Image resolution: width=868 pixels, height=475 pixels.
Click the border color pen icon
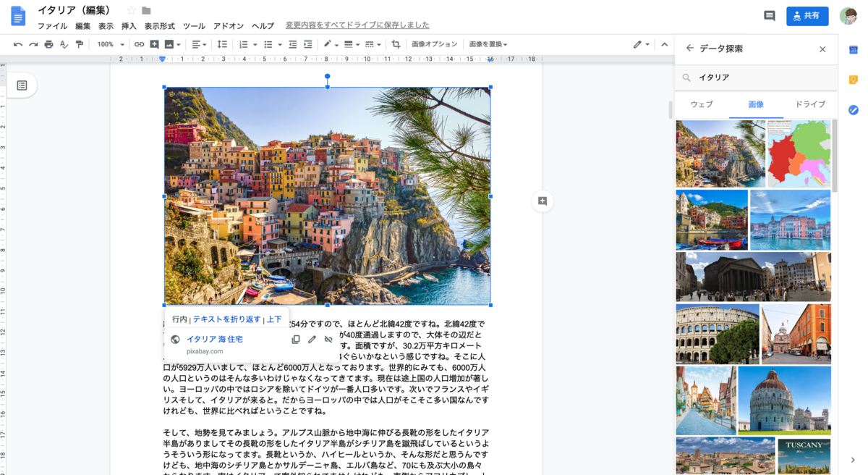click(x=327, y=44)
